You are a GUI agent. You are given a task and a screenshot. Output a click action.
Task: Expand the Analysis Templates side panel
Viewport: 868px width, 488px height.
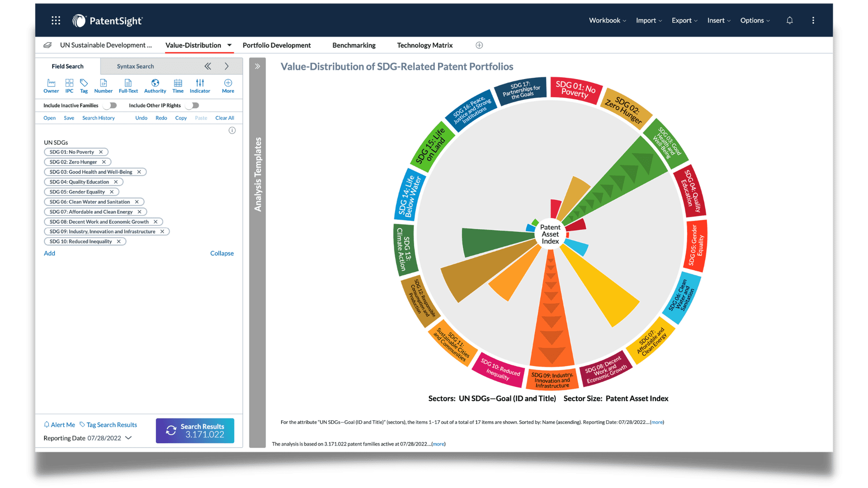click(257, 66)
